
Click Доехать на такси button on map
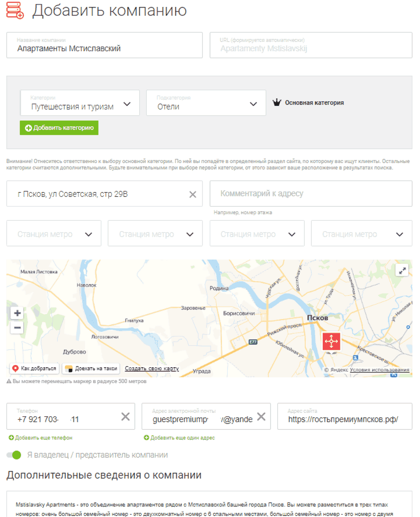(91, 368)
